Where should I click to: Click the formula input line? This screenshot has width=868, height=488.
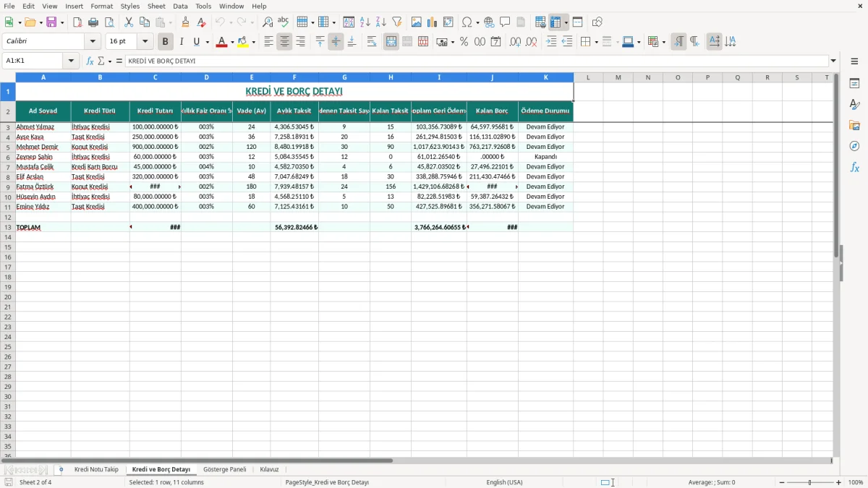point(477,61)
